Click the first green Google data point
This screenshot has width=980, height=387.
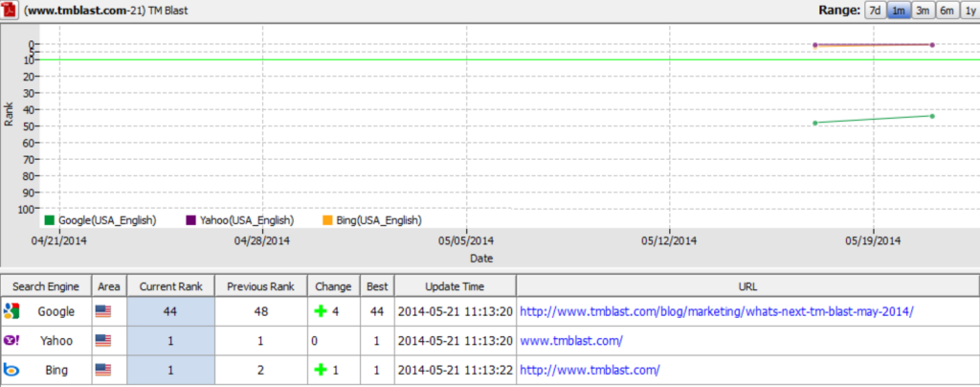[815, 123]
